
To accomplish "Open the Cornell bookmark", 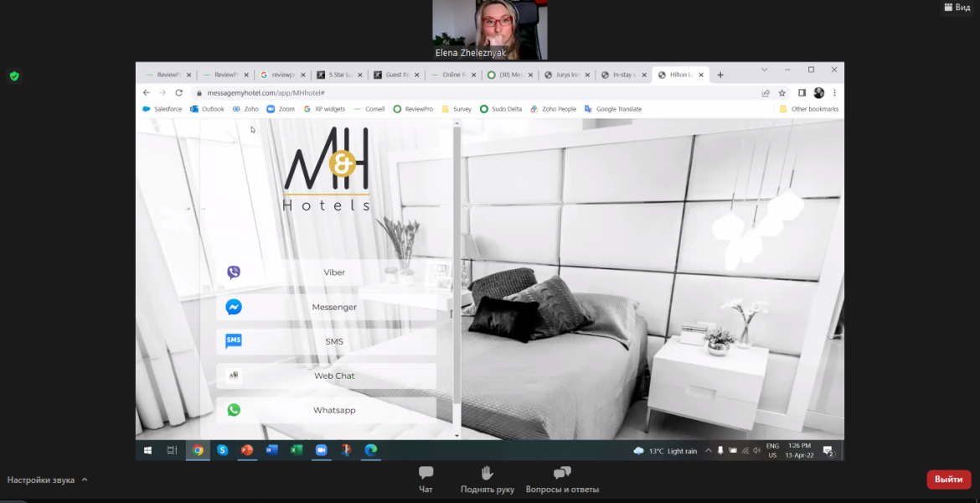I will 369,109.
